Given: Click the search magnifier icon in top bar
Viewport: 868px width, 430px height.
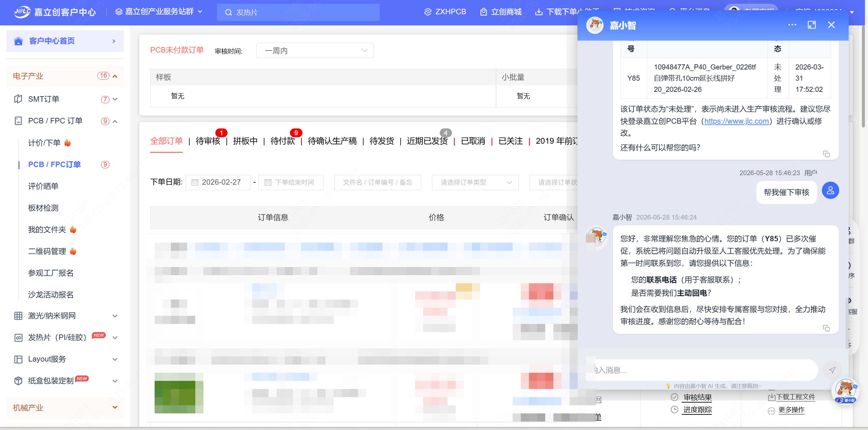Looking at the screenshot, I should coord(229,13).
